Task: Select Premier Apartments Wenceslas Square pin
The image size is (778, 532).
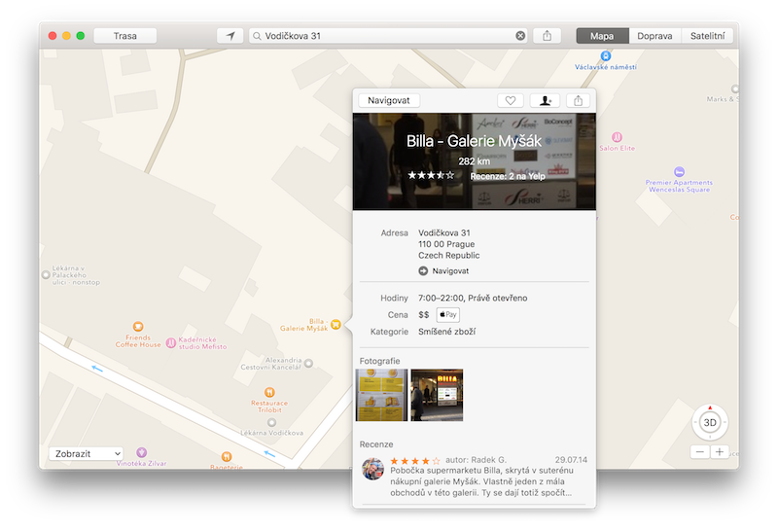Action: point(679,172)
